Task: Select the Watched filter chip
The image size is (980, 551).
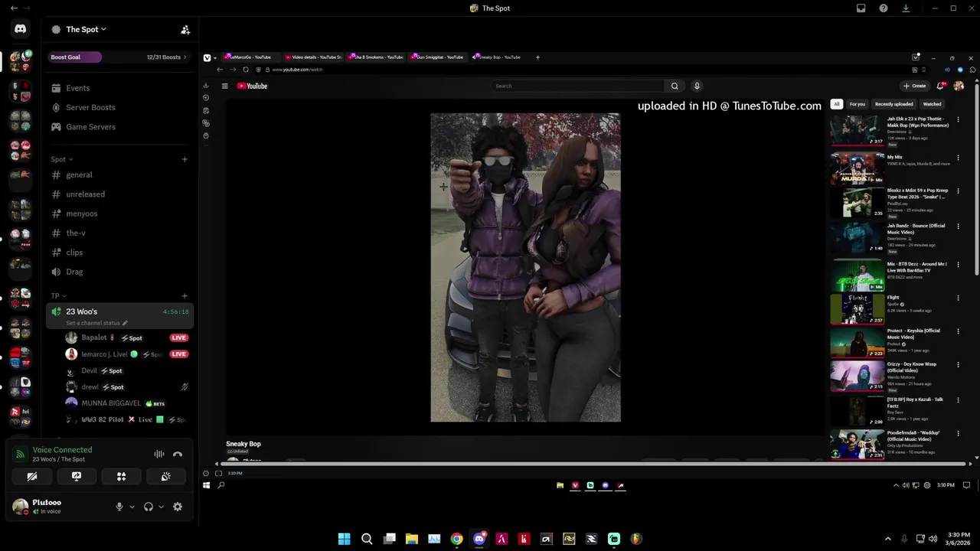Action: point(932,104)
